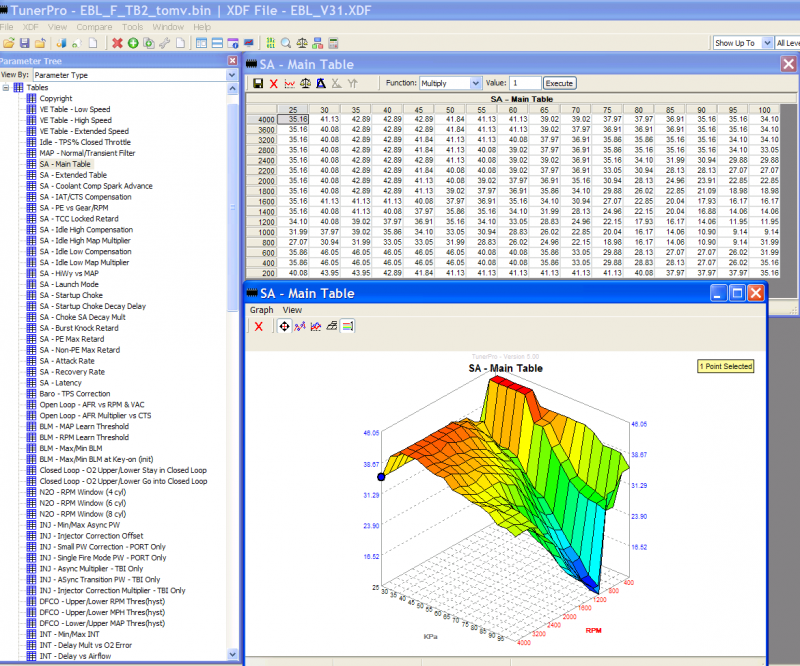Viewport: 800px width, 666px height.
Task: Click the 4000 RPM row header
Action: pos(262,119)
